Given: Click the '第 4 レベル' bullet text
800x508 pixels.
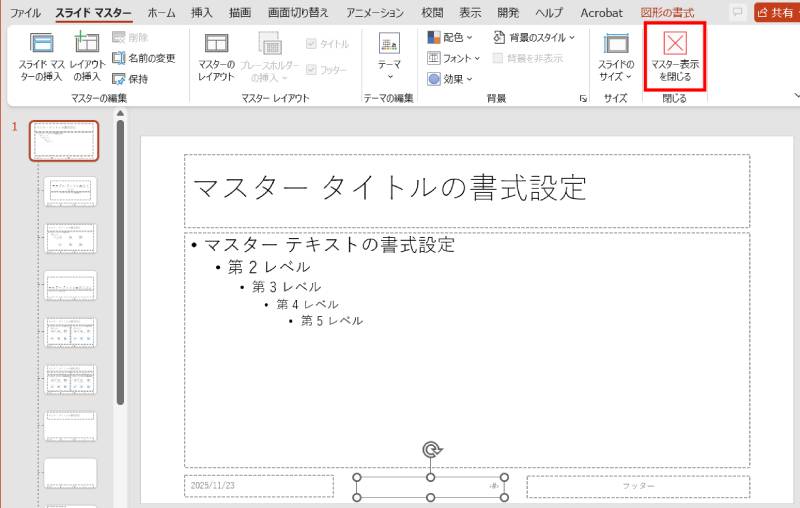Looking at the screenshot, I should (x=308, y=304).
